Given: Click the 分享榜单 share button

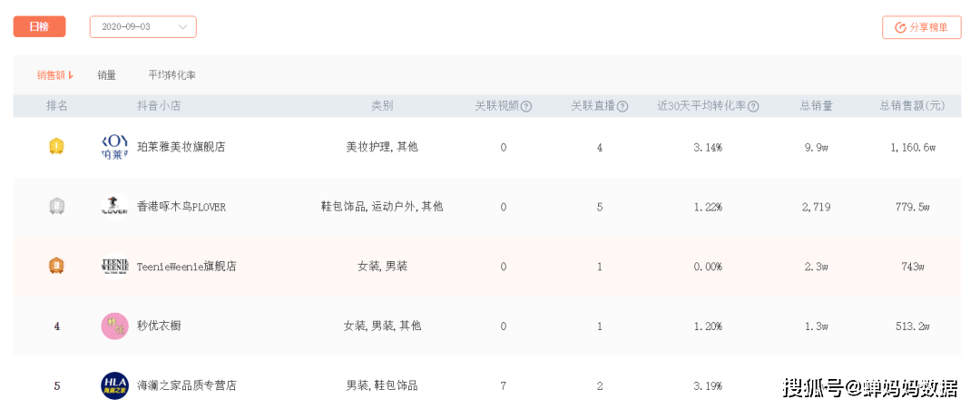Looking at the screenshot, I should point(921,27).
